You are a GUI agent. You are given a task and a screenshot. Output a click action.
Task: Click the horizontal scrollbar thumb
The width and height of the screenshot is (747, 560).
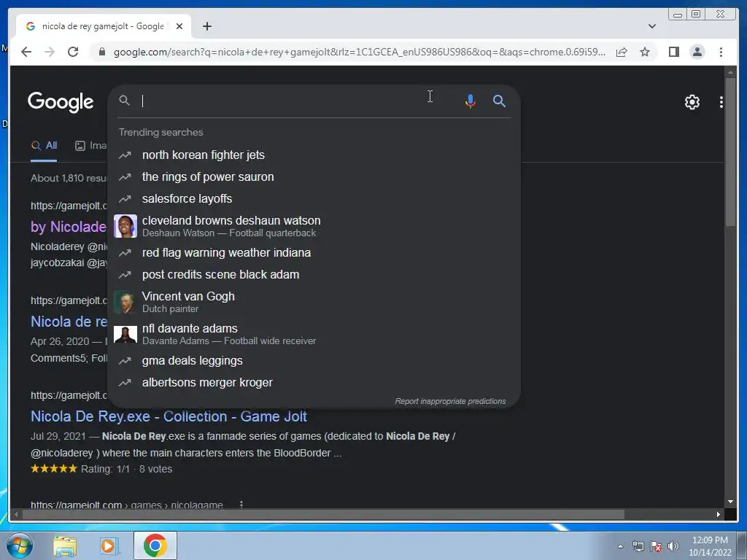pos(323,514)
